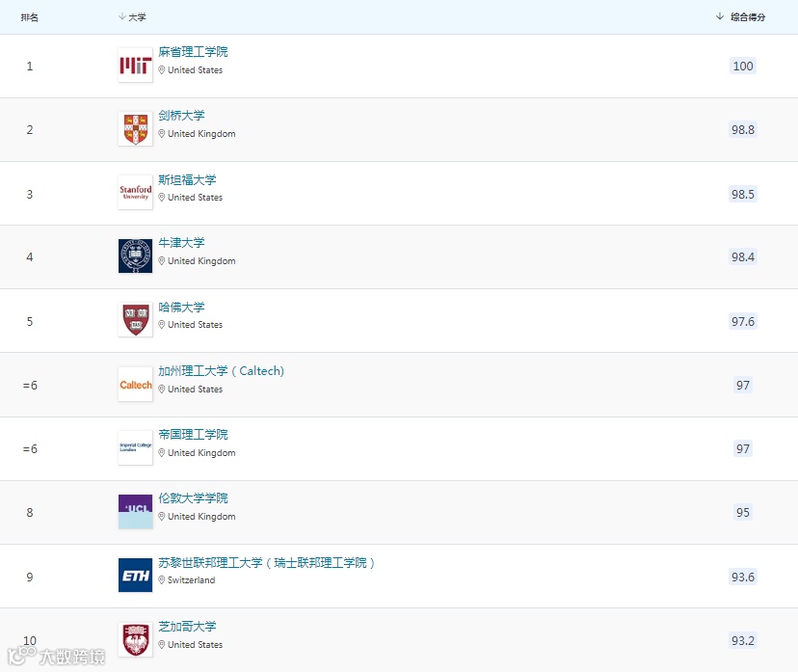
Task: Click the score 97 in the Caltech row
Action: pyautogui.click(x=742, y=386)
